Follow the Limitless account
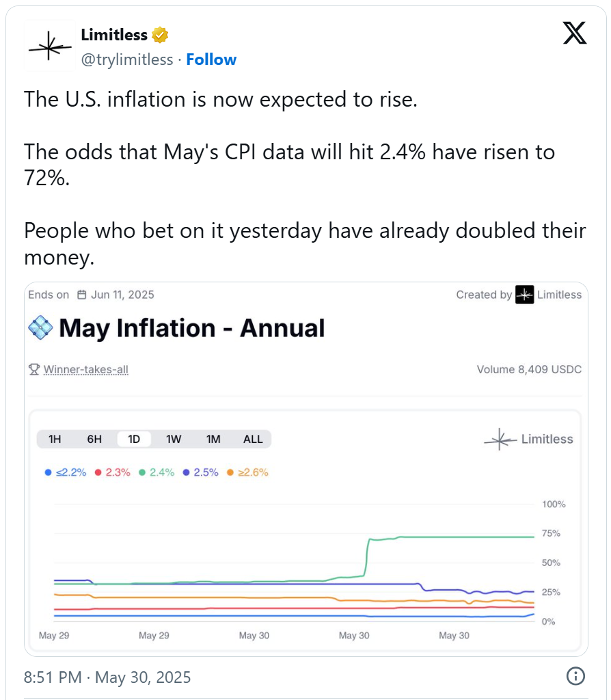 (x=211, y=59)
